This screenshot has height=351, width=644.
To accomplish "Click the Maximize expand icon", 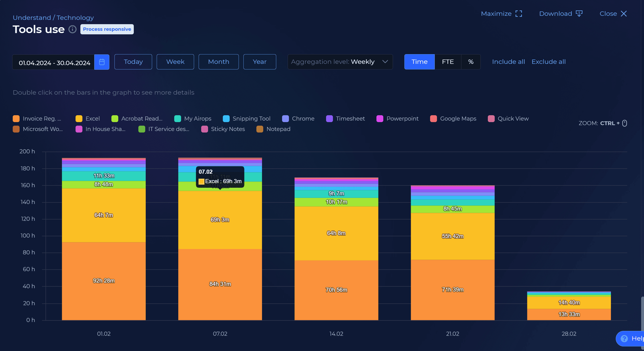I will click(519, 13).
